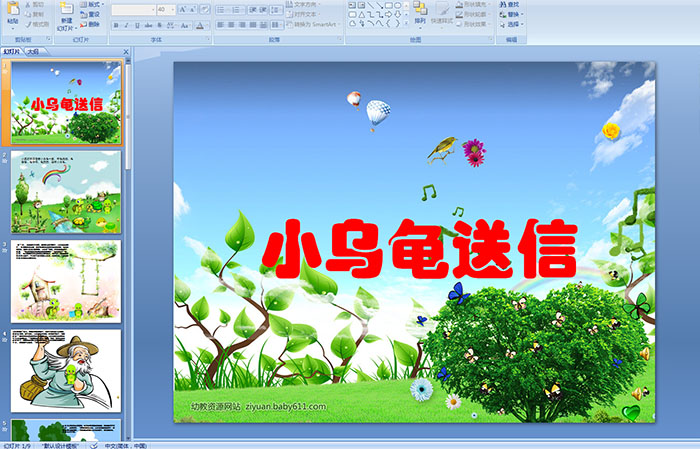Toggle Bold formatting

(x=116, y=25)
